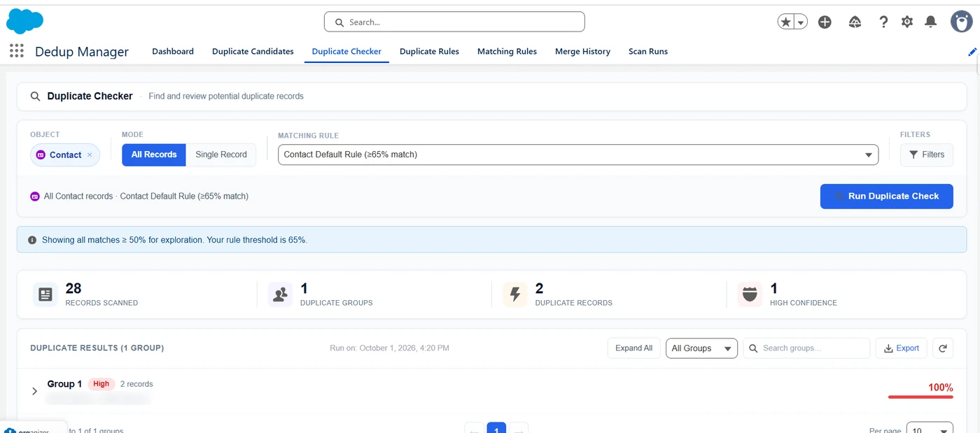Open the Trailhead guidance icon
Image resolution: width=980 pixels, height=433 pixels.
tap(855, 22)
